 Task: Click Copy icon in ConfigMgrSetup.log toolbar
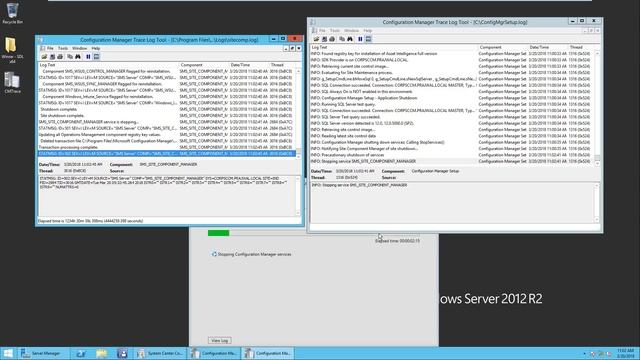pos(342,39)
